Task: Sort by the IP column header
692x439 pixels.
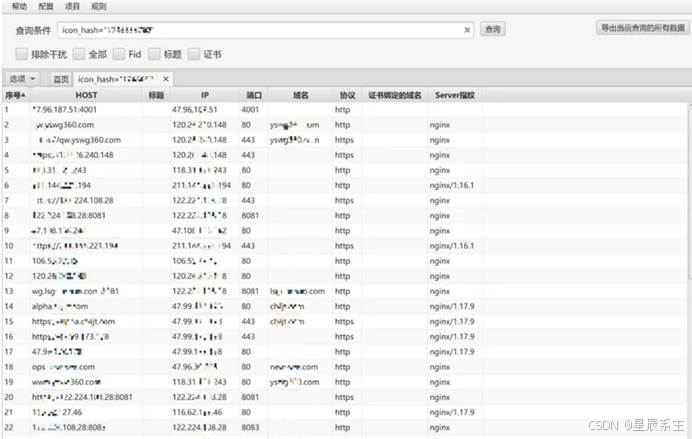Action: click(x=205, y=95)
